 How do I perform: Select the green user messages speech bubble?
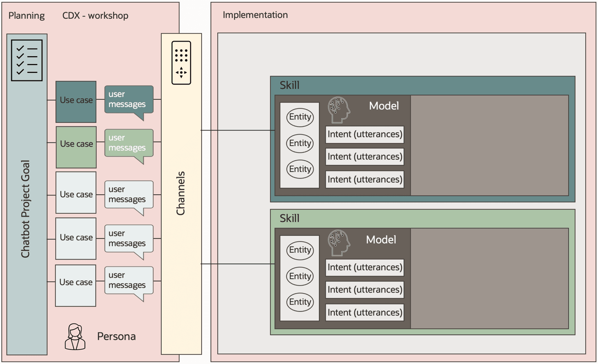(128, 144)
